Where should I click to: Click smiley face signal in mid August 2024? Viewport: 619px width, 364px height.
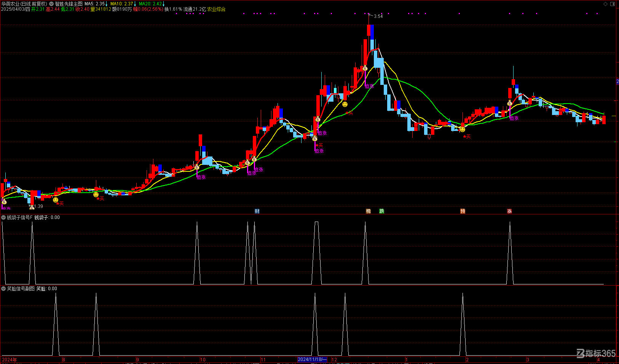pos(96,195)
